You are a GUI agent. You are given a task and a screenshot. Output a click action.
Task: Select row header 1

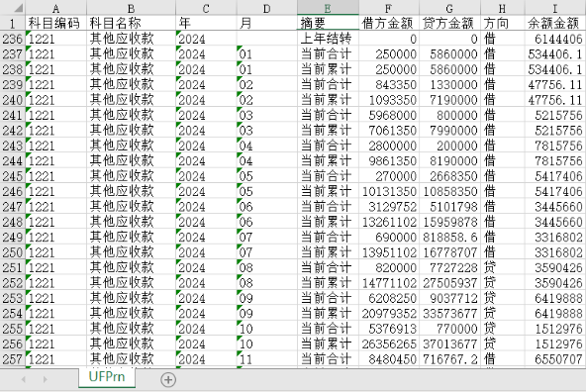coord(13,23)
